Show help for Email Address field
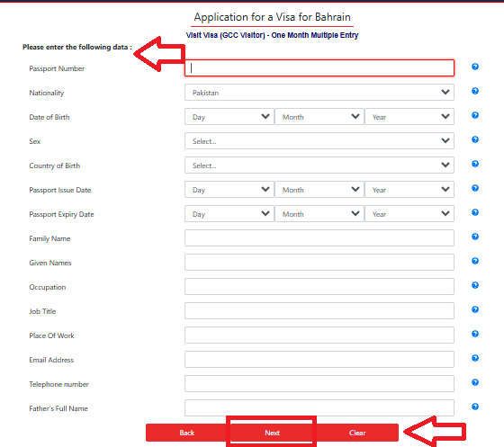504x447 pixels. pos(475,358)
